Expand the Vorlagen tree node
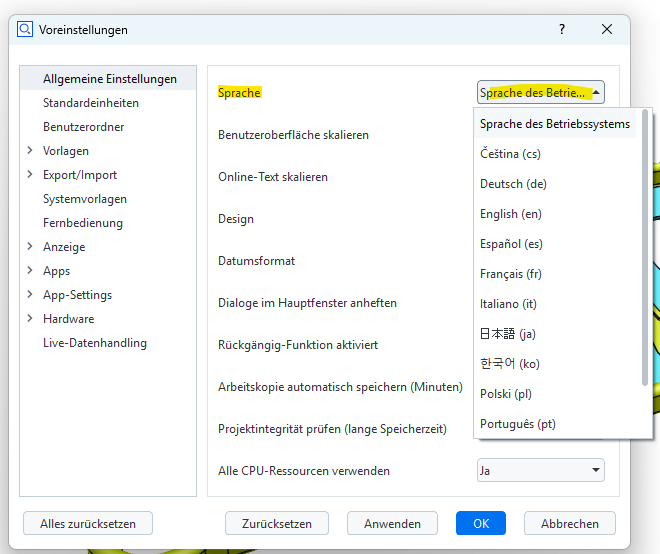Screen dimensions: 660x554 pyautogui.click(x=31, y=151)
